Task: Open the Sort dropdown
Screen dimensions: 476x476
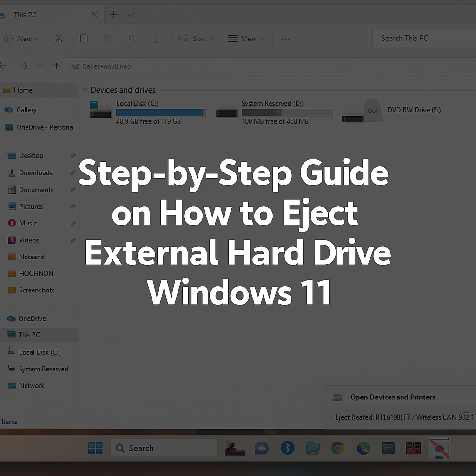Action: tap(200, 39)
